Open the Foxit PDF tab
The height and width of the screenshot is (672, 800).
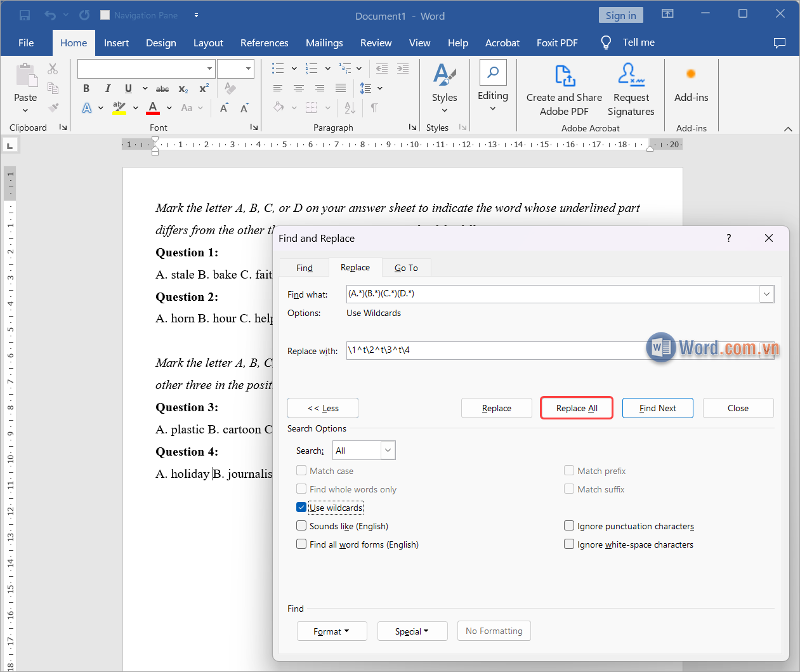(x=557, y=43)
